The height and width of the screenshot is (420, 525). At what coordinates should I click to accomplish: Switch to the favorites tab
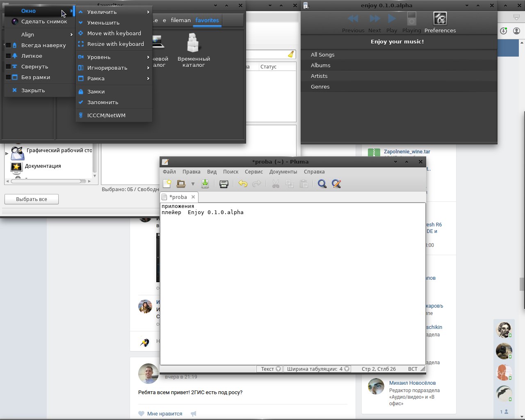point(207,21)
